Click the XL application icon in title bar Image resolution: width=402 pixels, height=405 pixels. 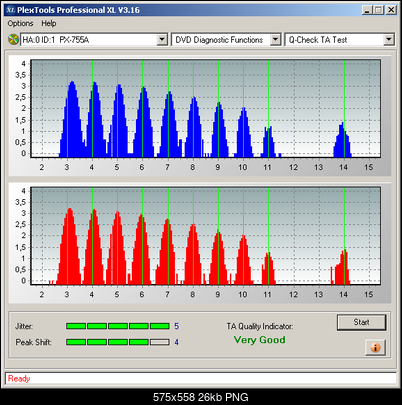[x=11, y=10]
